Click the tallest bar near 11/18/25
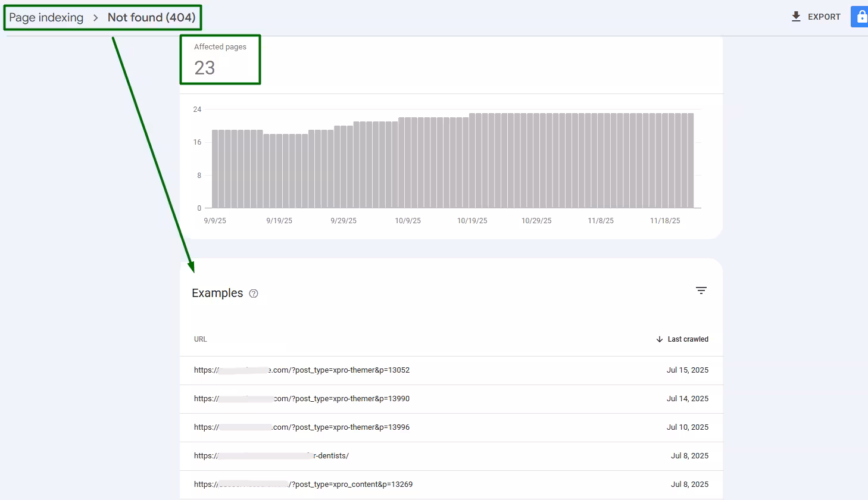Screen dimensions: 868x500 pos(664,161)
